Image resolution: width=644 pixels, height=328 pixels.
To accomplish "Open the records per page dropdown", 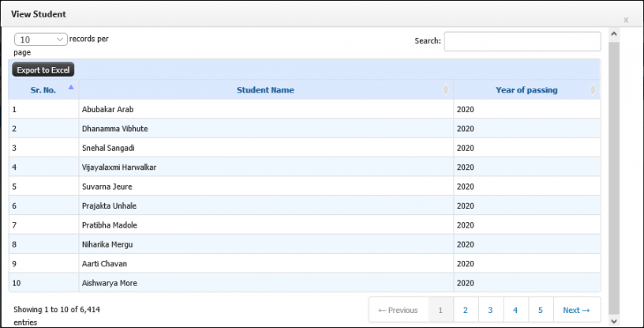I will coord(41,40).
